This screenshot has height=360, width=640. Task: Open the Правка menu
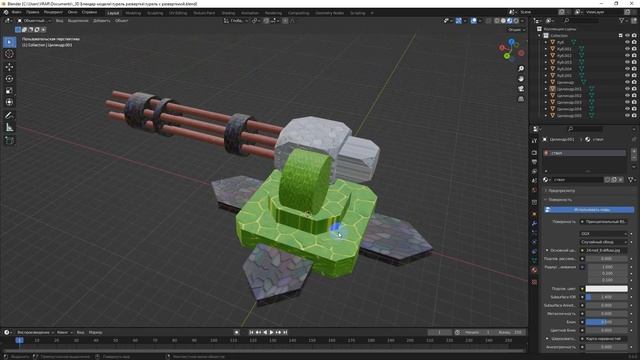33,12
